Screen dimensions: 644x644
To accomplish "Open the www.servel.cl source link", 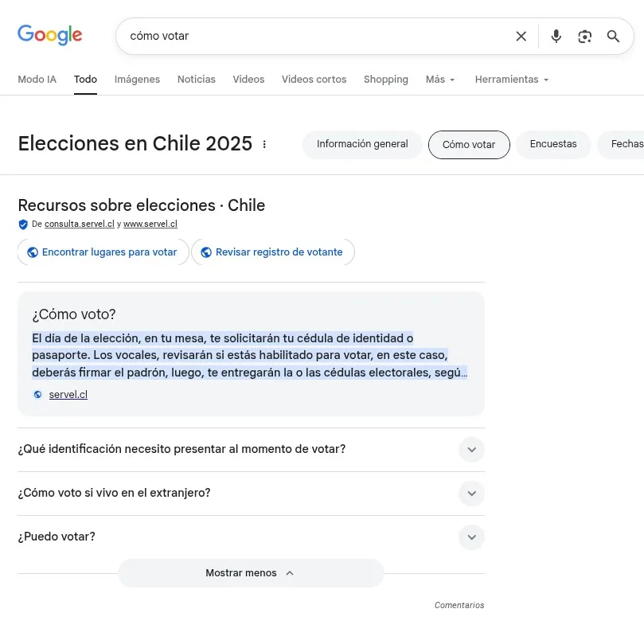I will click(150, 224).
